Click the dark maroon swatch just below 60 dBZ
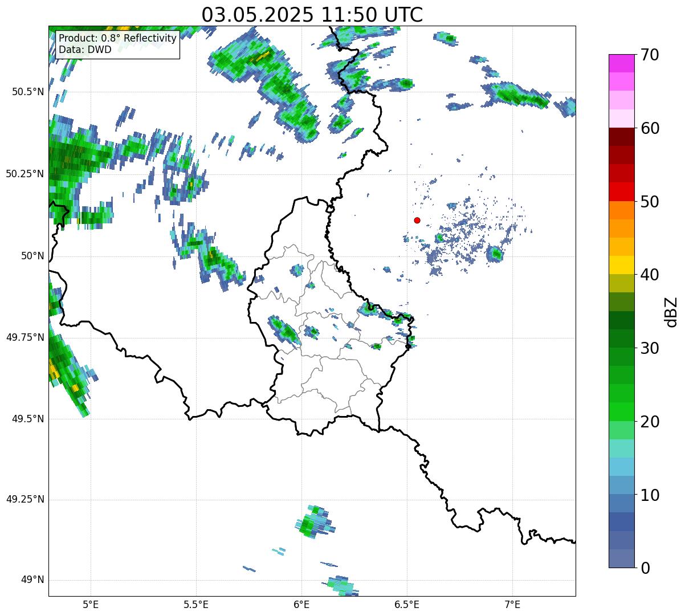The image size is (685, 616). pos(621,137)
